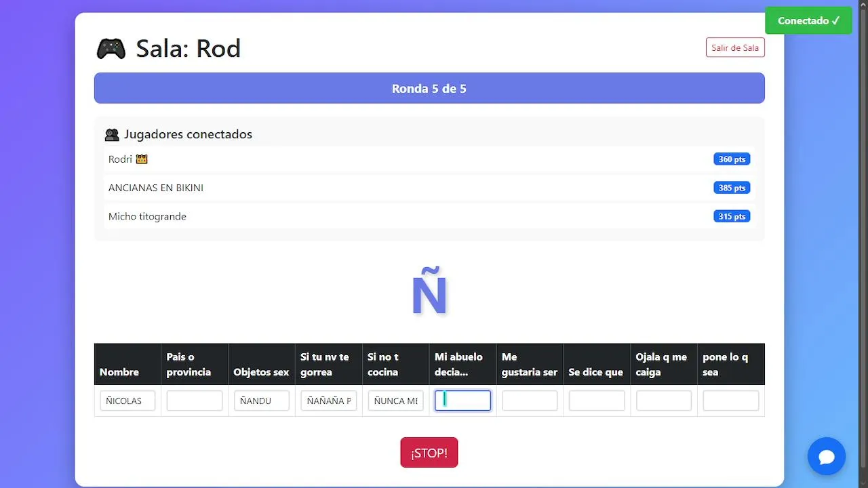Click the Ojala q me caiga header
The image size is (868, 488).
664,364
